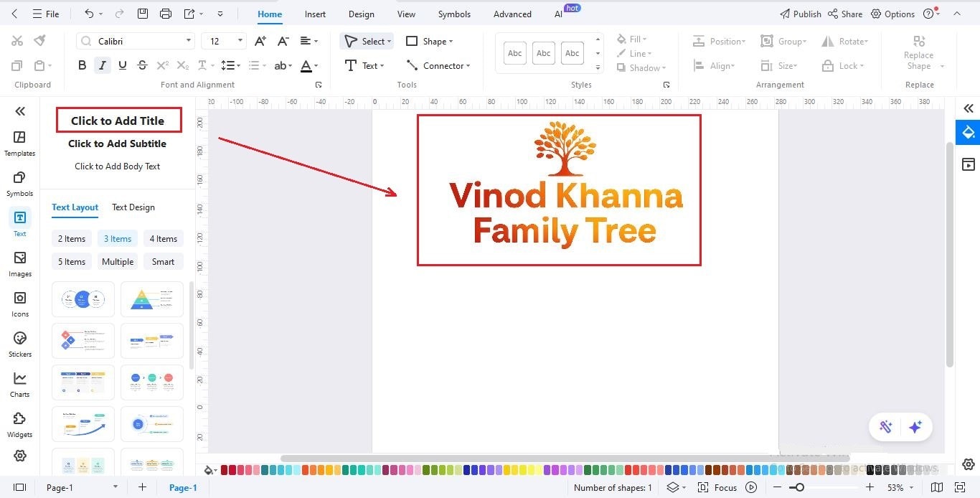Enable strikethrough formatting

(142, 65)
